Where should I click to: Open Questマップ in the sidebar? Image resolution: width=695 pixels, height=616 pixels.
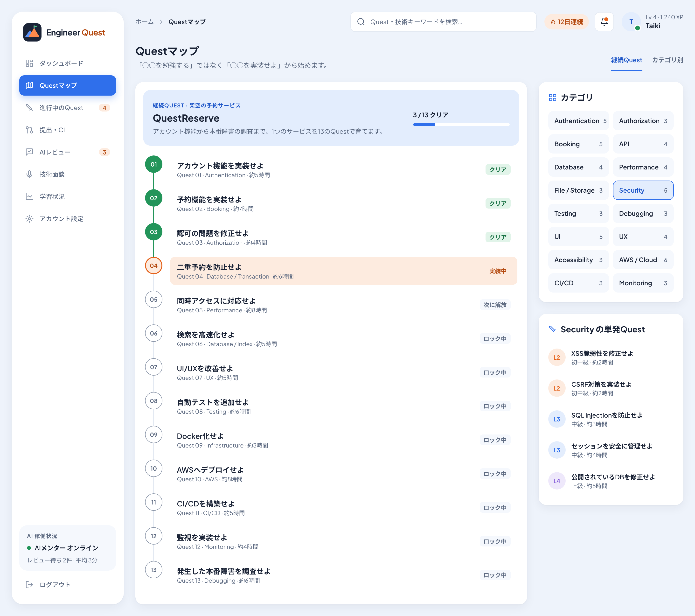(x=68, y=85)
